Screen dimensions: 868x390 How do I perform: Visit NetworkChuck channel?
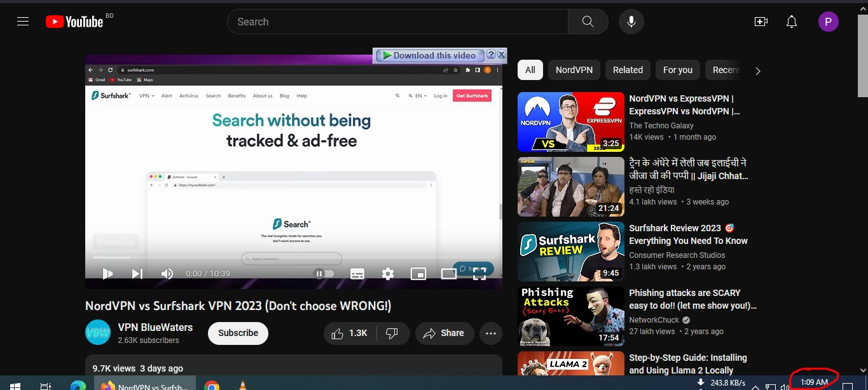[x=653, y=320]
